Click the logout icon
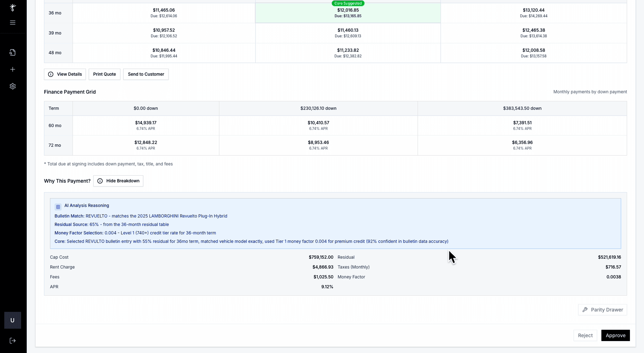Image resolution: width=644 pixels, height=353 pixels. pos(13,341)
